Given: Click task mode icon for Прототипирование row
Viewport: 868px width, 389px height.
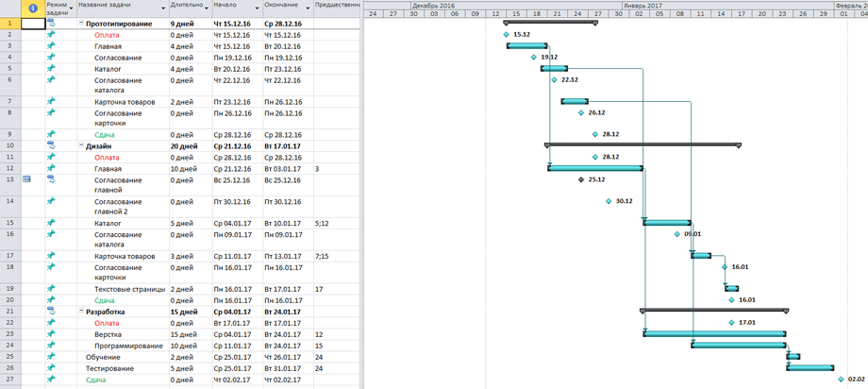Looking at the screenshot, I should tap(51, 24).
